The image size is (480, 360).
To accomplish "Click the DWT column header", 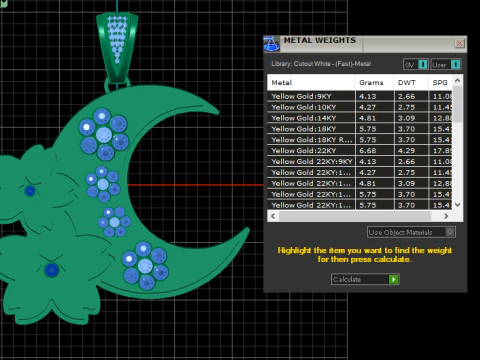I will 411,83.
